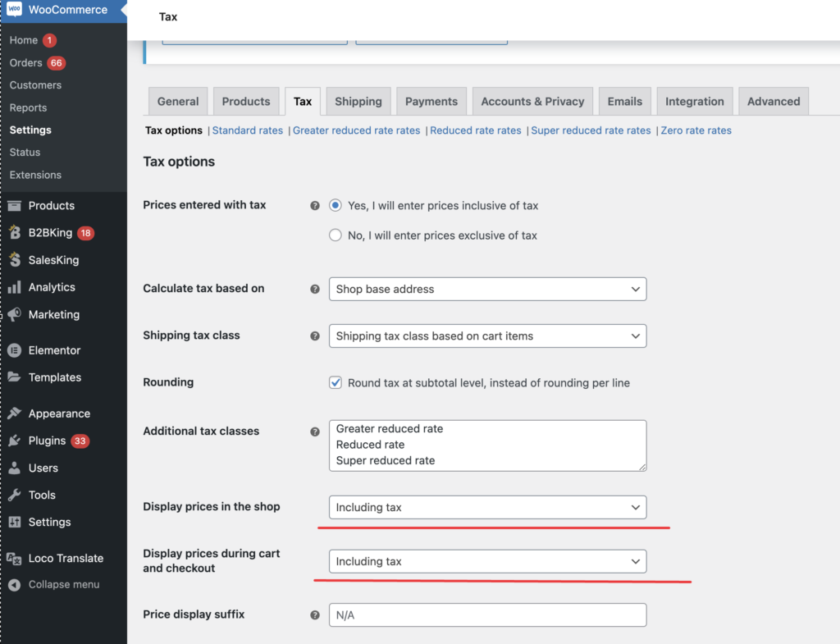Open the Calculate tax based on dropdown
Screen dimensions: 840x644
pyautogui.click(x=487, y=290)
